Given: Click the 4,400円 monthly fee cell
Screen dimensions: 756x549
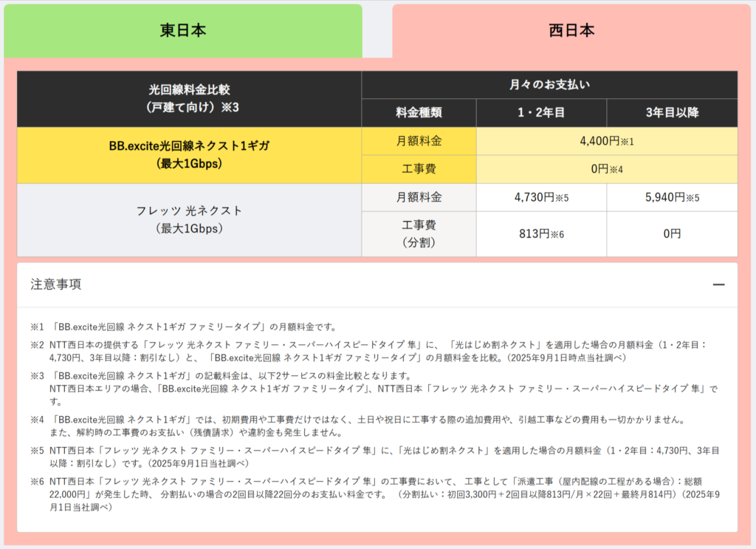Looking at the screenshot, I should point(606,140).
